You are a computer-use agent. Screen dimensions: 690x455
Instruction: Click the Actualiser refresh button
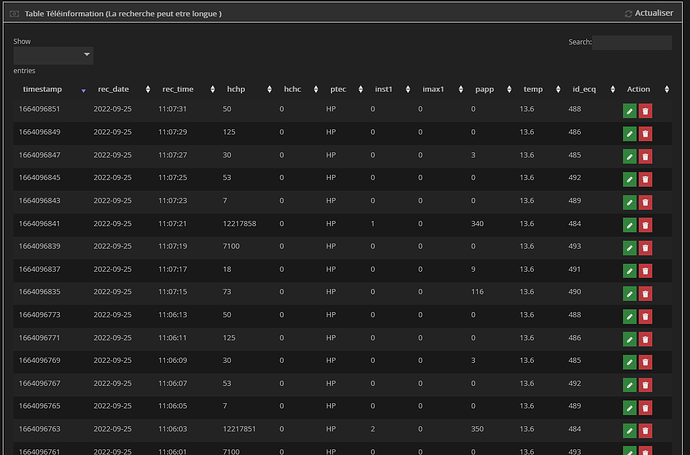pyautogui.click(x=648, y=14)
